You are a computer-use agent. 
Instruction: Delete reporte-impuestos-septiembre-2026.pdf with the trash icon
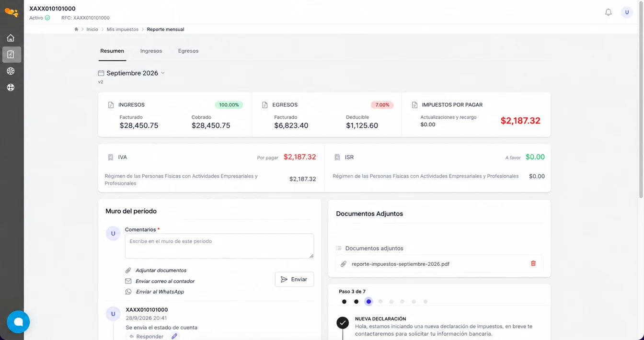point(533,263)
